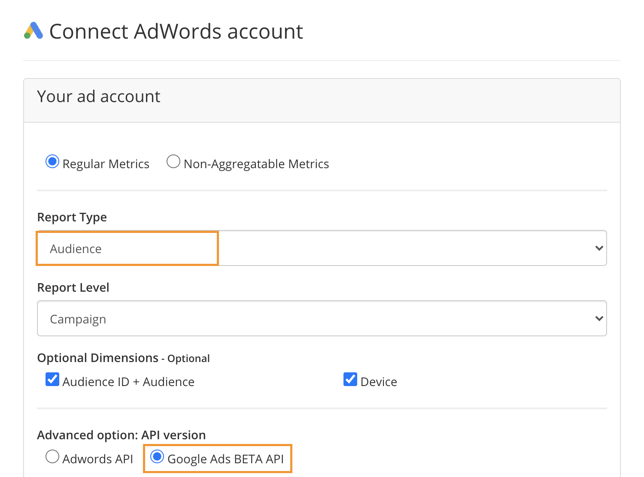Click the Adwords API label text
644x477 pixels.
98,459
